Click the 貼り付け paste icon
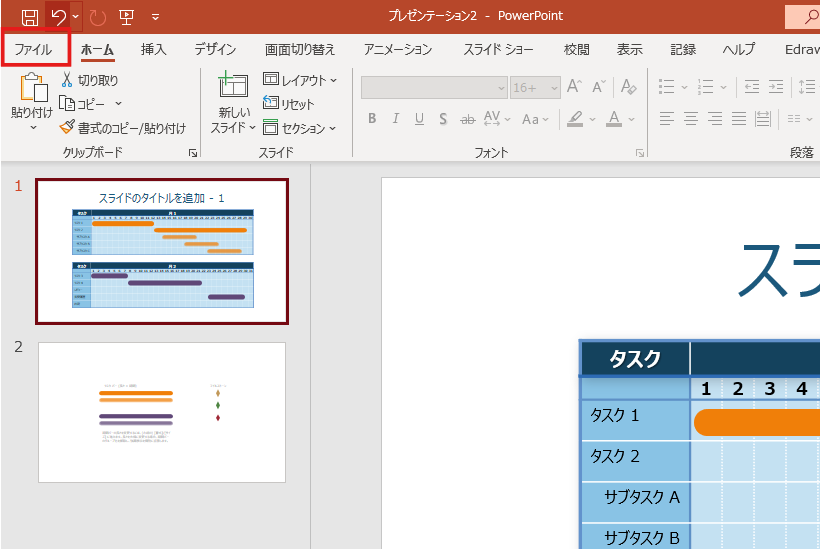The height and width of the screenshot is (549, 820). [33, 88]
